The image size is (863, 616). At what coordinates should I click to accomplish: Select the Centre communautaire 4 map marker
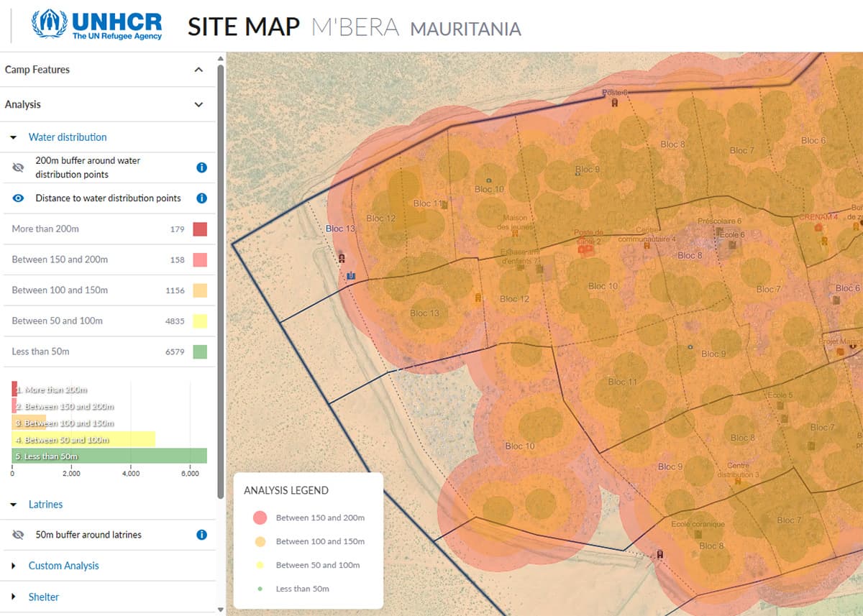[x=647, y=245]
